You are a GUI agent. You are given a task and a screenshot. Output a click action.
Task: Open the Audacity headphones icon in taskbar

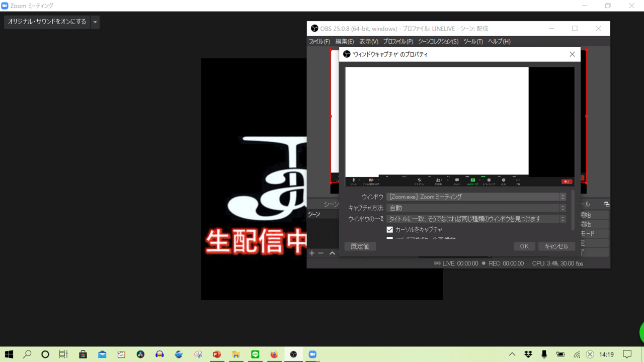click(159, 354)
